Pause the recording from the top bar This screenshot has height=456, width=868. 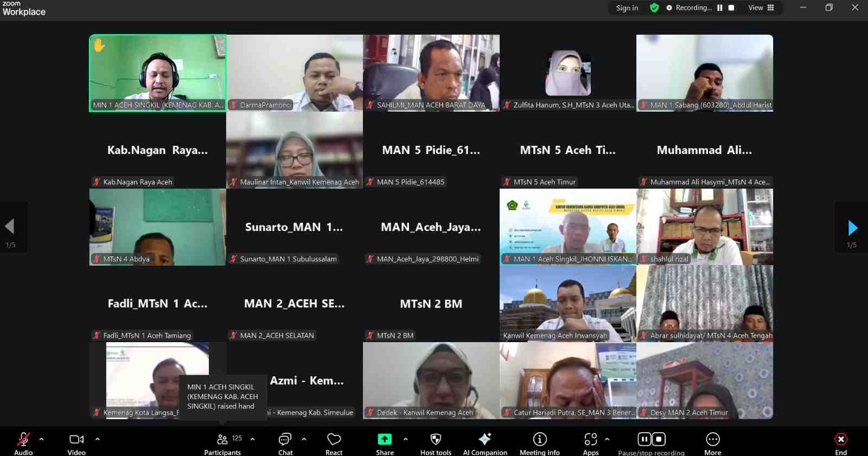tap(720, 8)
